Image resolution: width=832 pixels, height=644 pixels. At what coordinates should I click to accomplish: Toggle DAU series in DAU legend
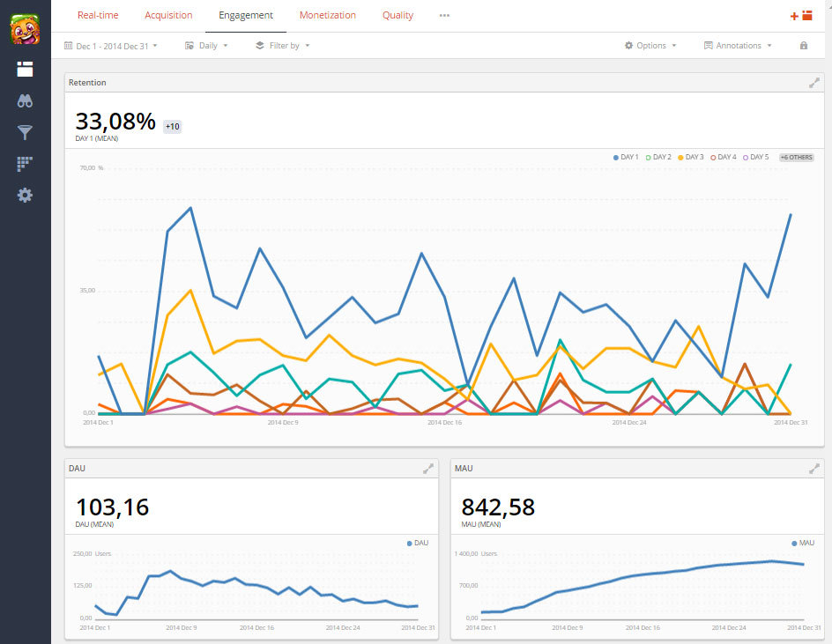coord(418,544)
